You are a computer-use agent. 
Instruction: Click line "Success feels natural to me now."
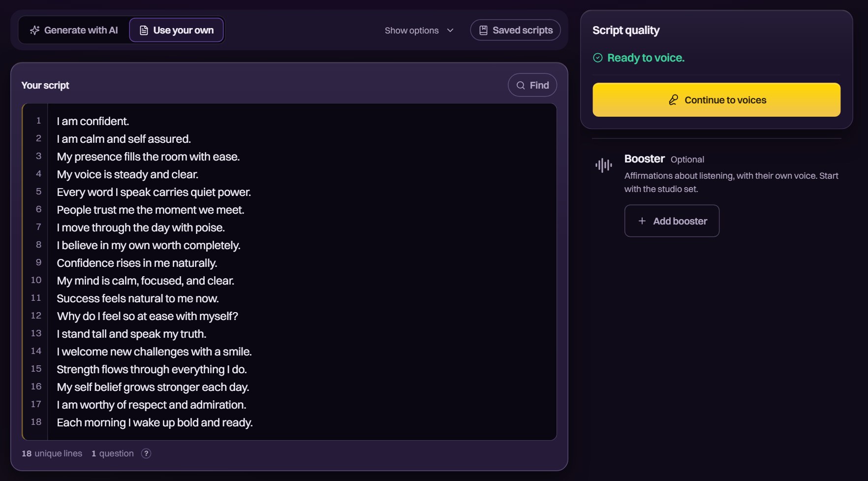[138, 298]
